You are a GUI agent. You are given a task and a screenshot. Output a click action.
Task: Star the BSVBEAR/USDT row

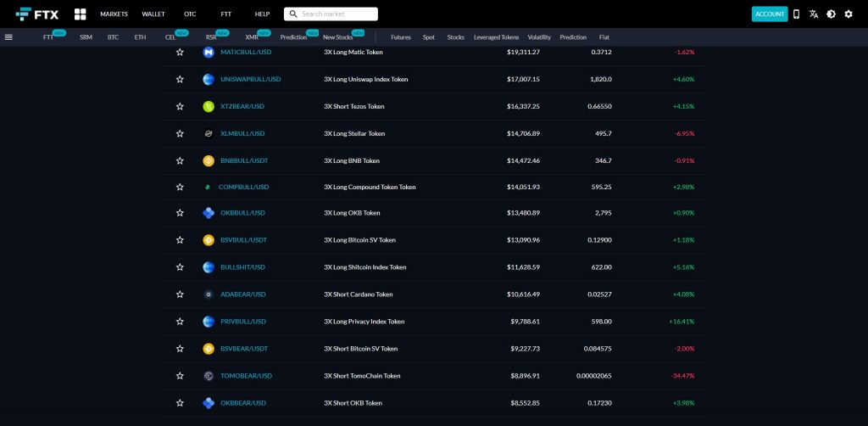[x=180, y=349]
